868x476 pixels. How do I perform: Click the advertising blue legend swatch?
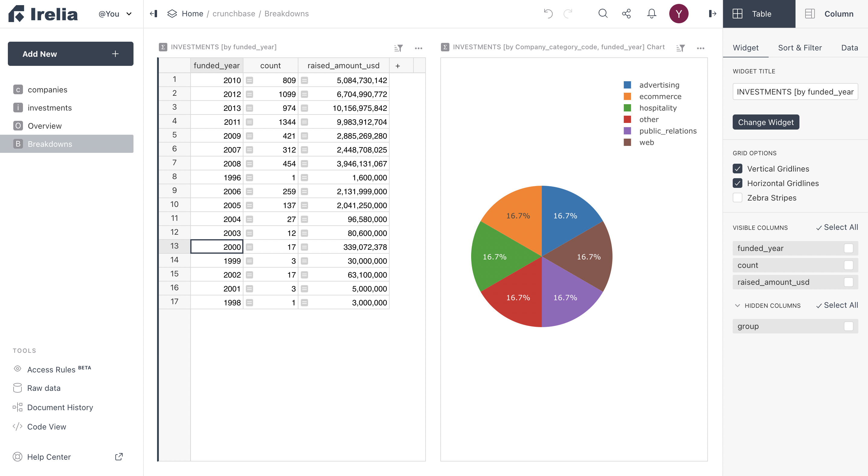pos(627,85)
